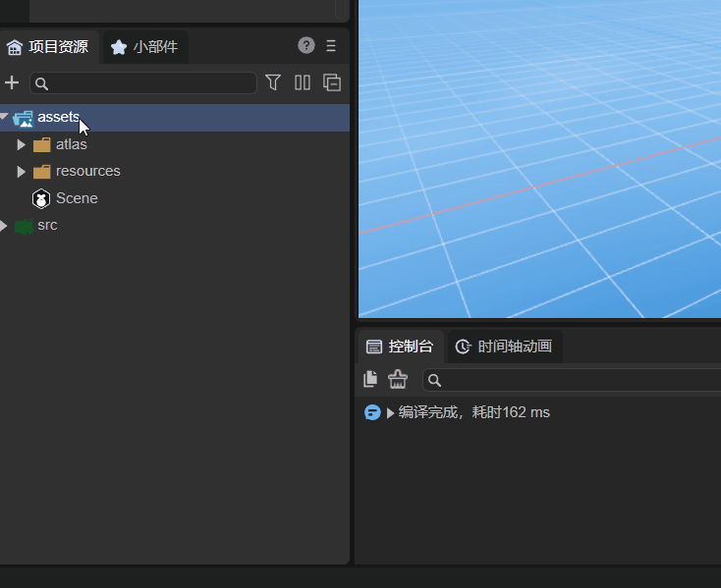Open the help question mark icon
This screenshot has width=721, height=588.
pyautogui.click(x=306, y=45)
